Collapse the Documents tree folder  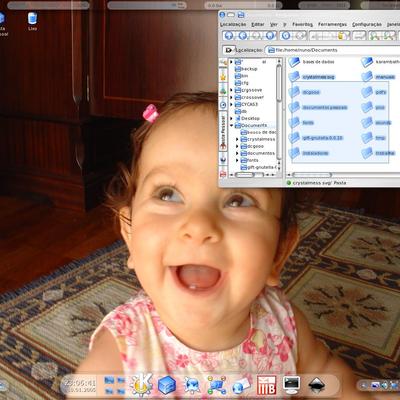pos(231,125)
